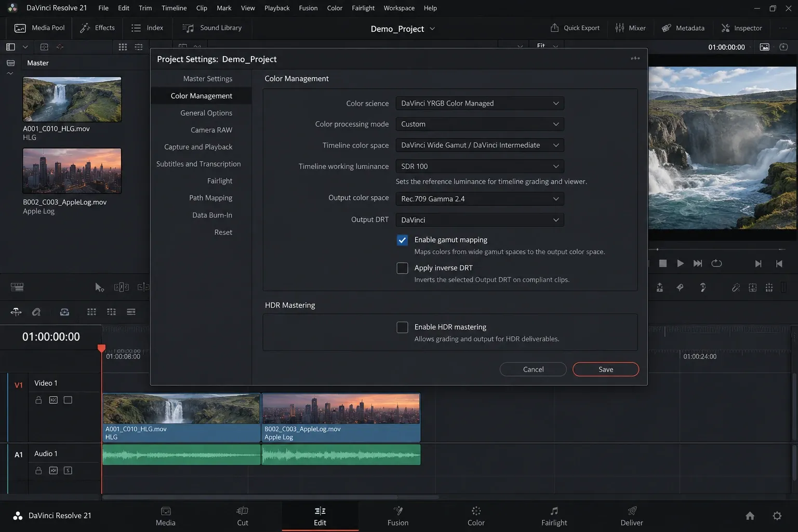
Task: Open the Fairlight page
Action: tap(554, 516)
